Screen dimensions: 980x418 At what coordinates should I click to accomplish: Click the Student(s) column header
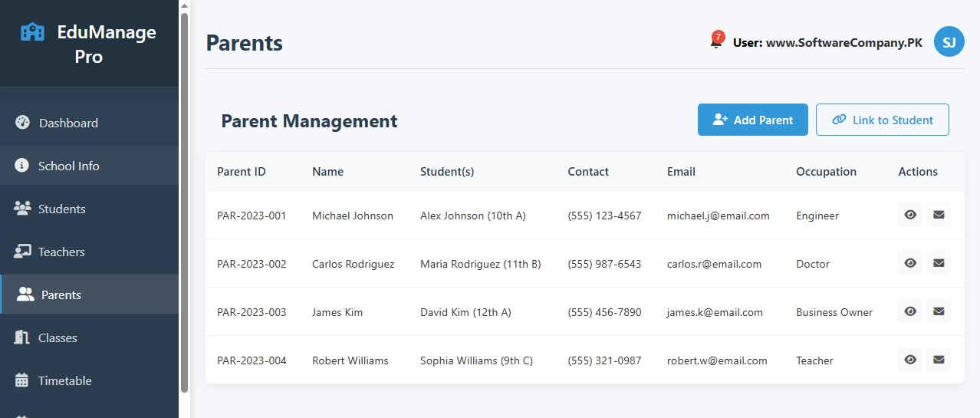447,172
